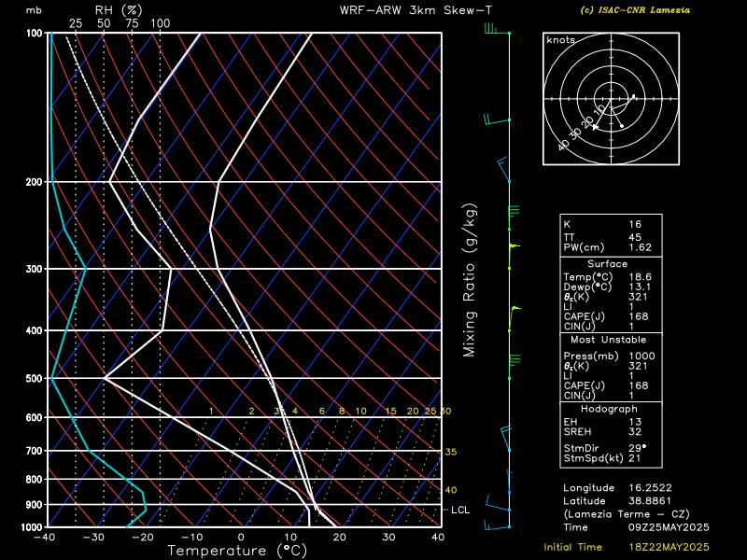
Task: Click the RH scale '25' label
Action: point(76,23)
